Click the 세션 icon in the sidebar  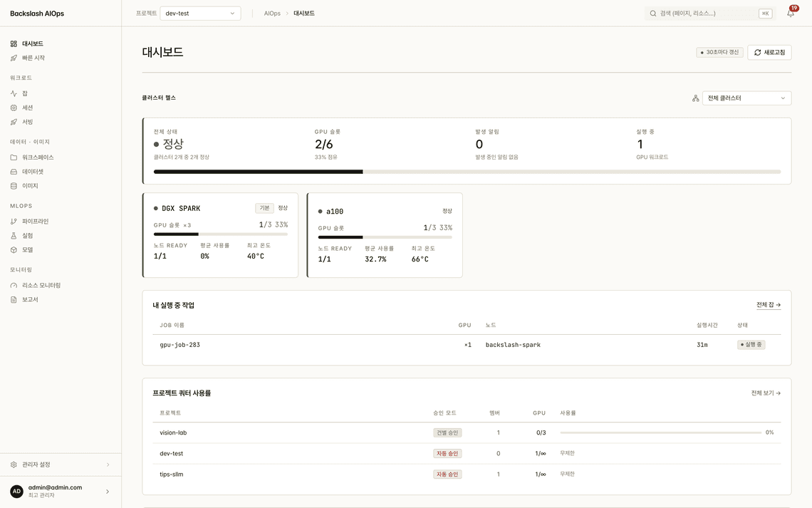pyautogui.click(x=14, y=108)
